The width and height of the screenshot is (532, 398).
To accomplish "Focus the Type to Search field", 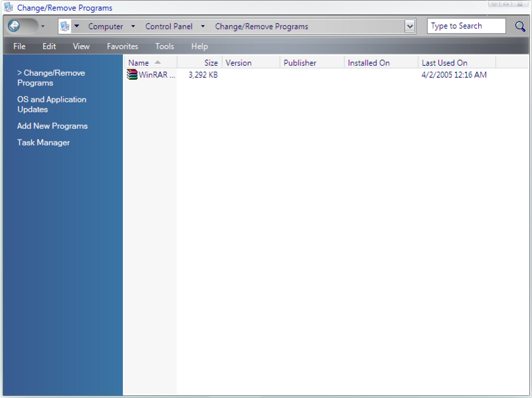I will coord(466,26).
